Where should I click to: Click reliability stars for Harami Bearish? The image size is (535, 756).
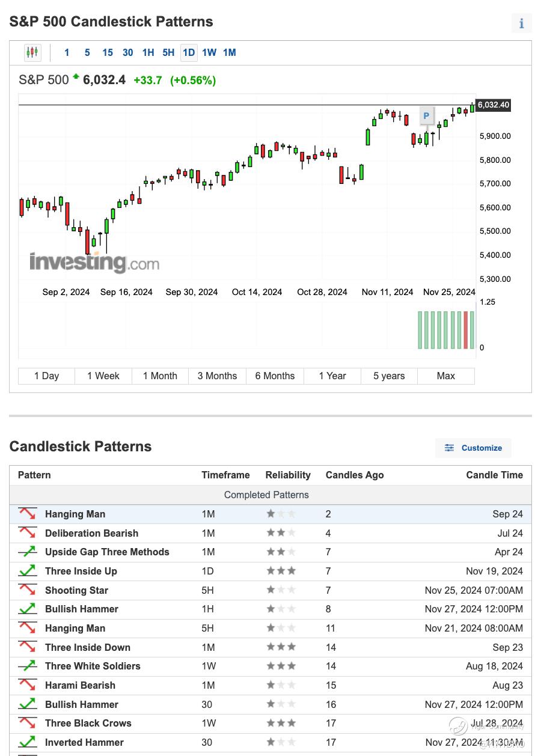[x=281, y=684]
